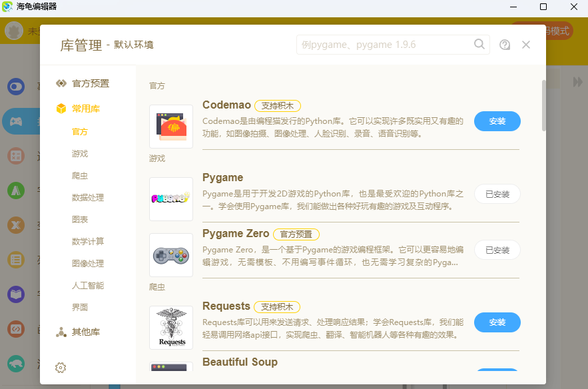This screenshot has height=389, width=588.
Task: Click the Requests logo thumbnail
Action: point(171,328)
